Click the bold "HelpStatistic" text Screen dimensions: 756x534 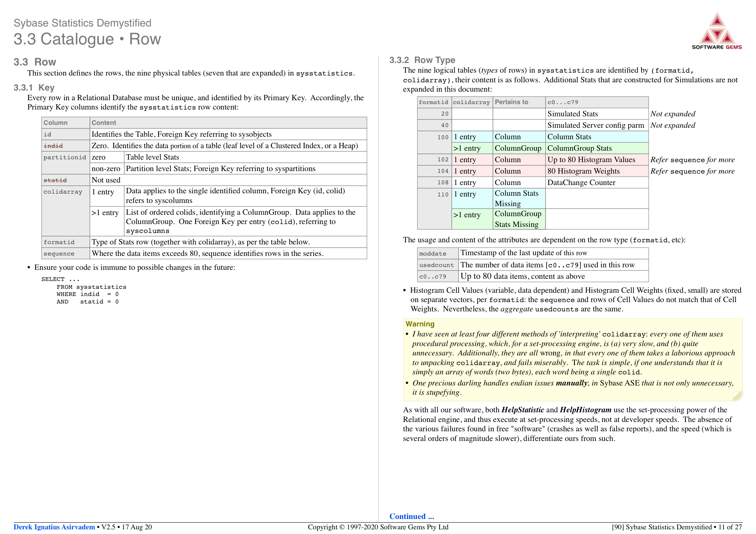523,410
